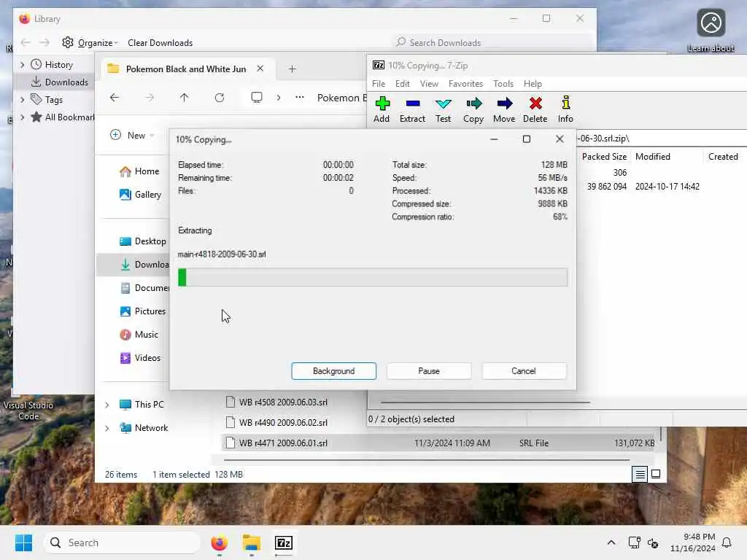Screen dimensions: 747x560
Task: Expand the History tree item in Library
Action: (22, 64)
